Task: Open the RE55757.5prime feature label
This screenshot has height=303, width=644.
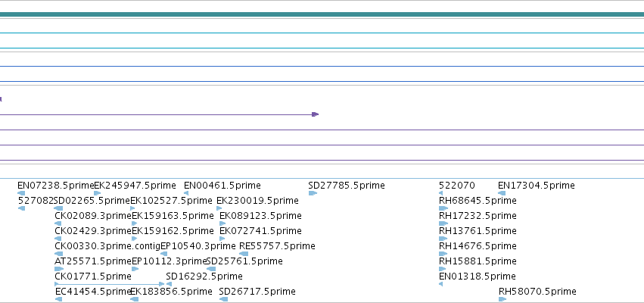Action: pos(277,246)
